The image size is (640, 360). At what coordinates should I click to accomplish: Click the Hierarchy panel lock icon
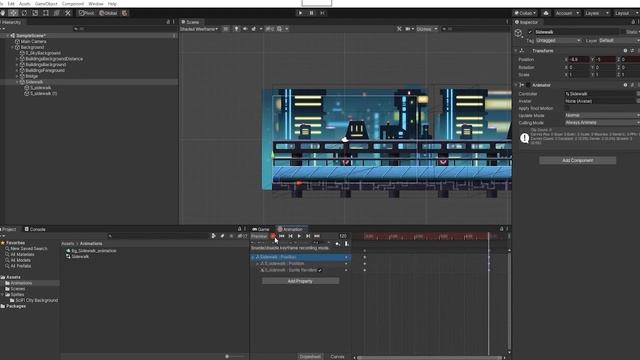pos(168,22)
